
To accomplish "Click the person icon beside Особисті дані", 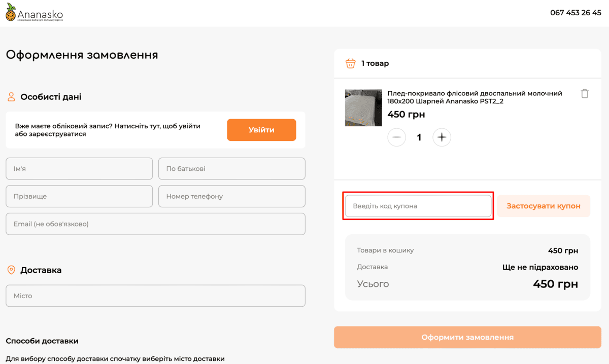I will coord(11,97).
